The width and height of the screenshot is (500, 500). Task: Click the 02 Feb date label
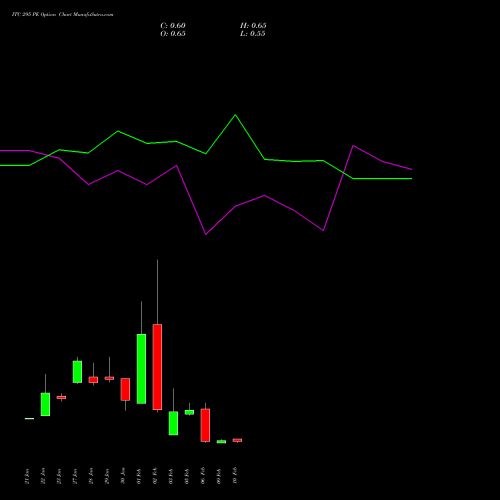point(155,476)
